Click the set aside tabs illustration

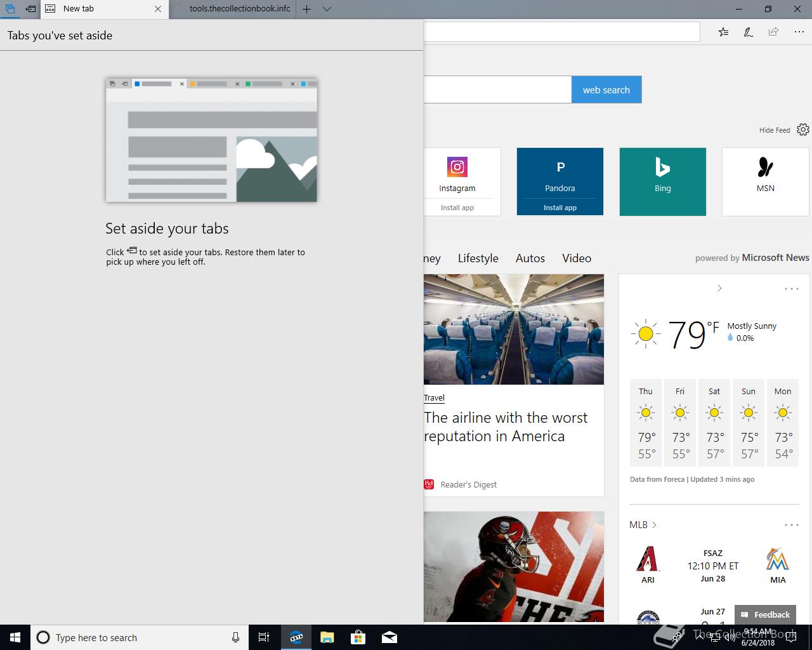click(x=211, y=140)
